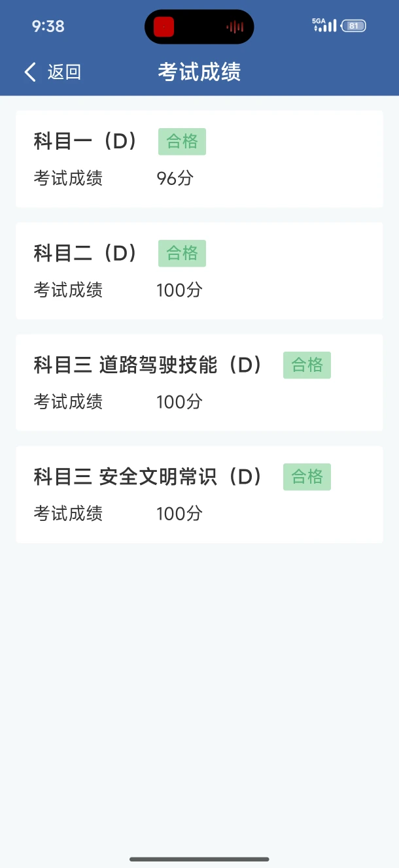This screenshot has width=399, height=868.
Task: Tap the 5G signal strength icon
Action: [324, 25]
